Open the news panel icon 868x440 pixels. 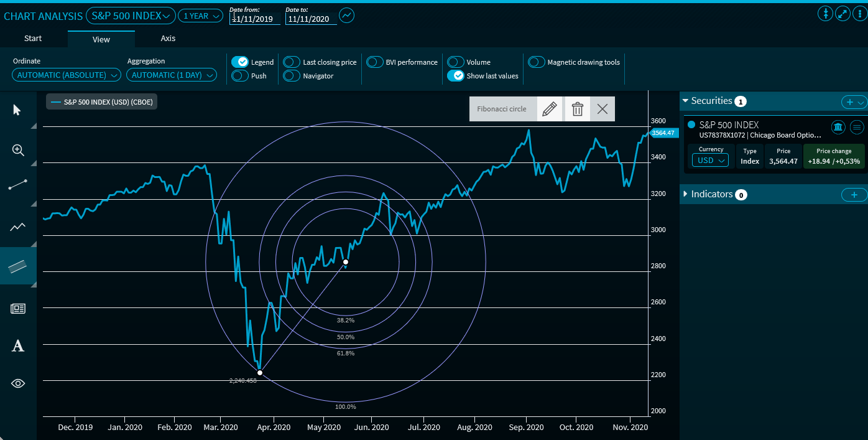pos(18,309)
